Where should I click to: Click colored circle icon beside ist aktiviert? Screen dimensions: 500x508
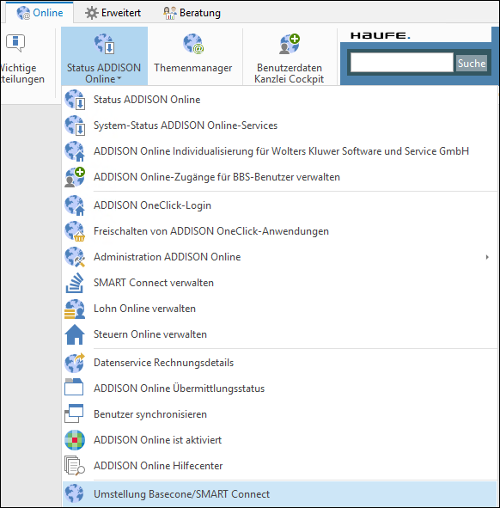pos(75,440)
